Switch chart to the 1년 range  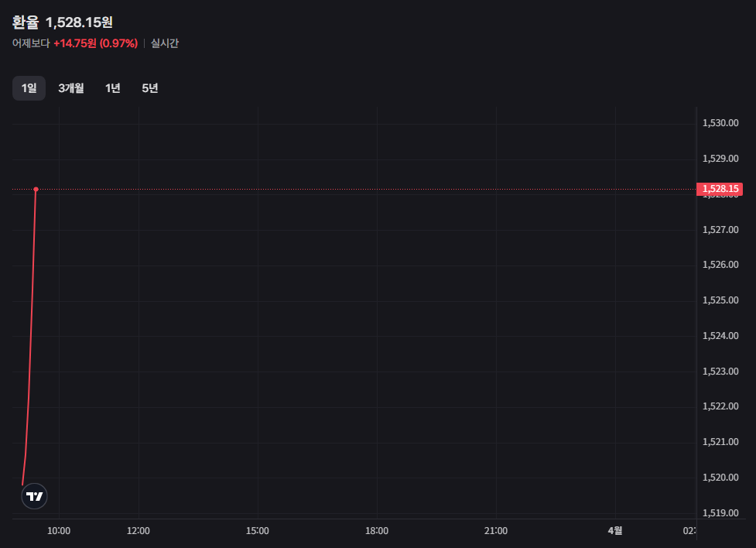tap(113, 88)
